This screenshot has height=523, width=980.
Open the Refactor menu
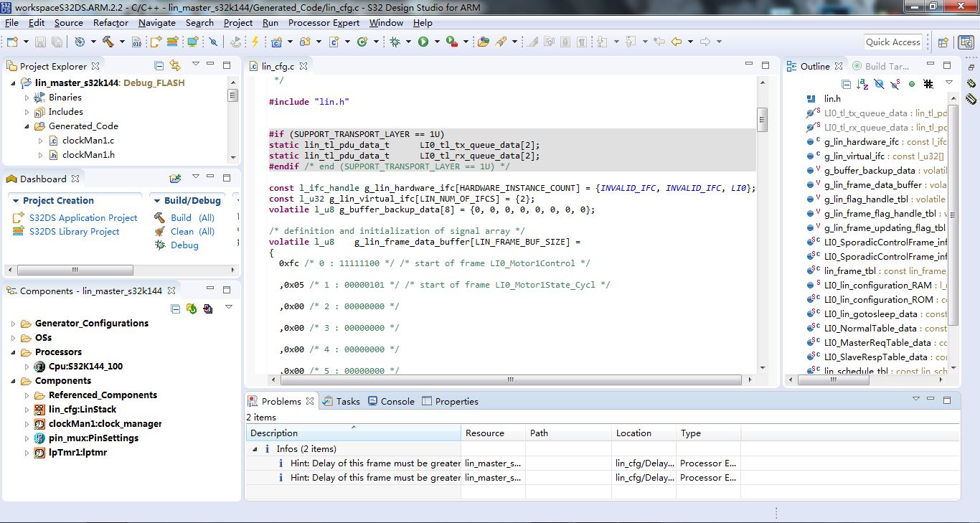click(x=110, y=23)
